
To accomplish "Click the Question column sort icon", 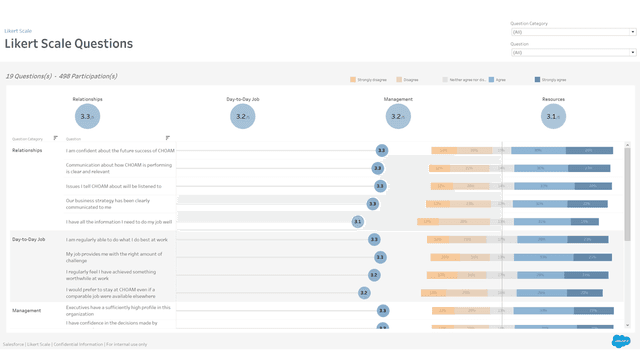I will (167, 138).
